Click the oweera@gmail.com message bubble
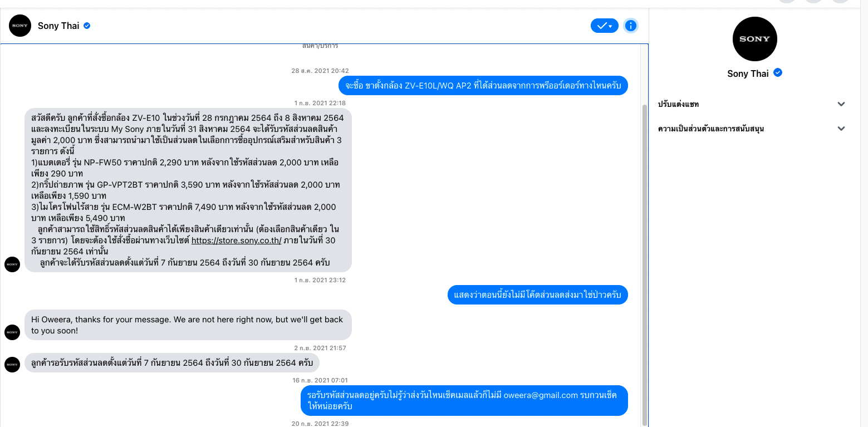 (464, 400)
